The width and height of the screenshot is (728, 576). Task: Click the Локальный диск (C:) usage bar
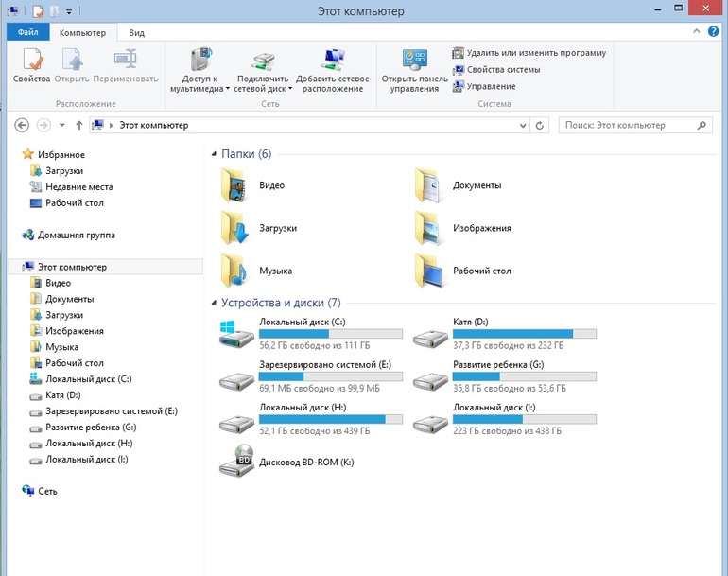331,334
